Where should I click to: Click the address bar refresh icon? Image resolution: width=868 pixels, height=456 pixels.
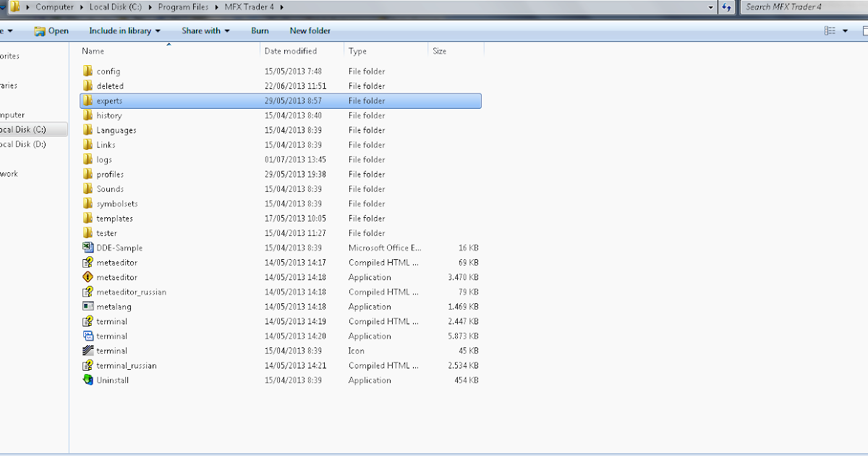pos(727,7)
